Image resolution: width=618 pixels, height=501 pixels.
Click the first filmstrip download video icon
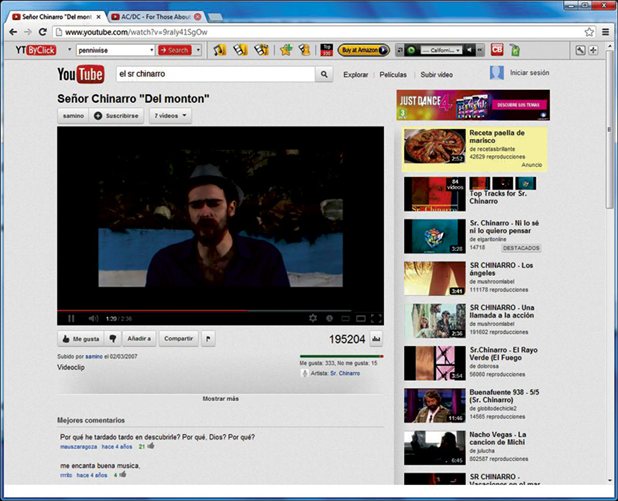coord(240,50)
